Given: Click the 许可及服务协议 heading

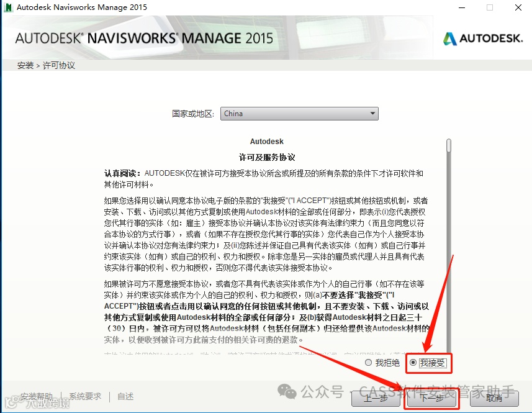Looking at the screenshot, I should click(267, 158).
